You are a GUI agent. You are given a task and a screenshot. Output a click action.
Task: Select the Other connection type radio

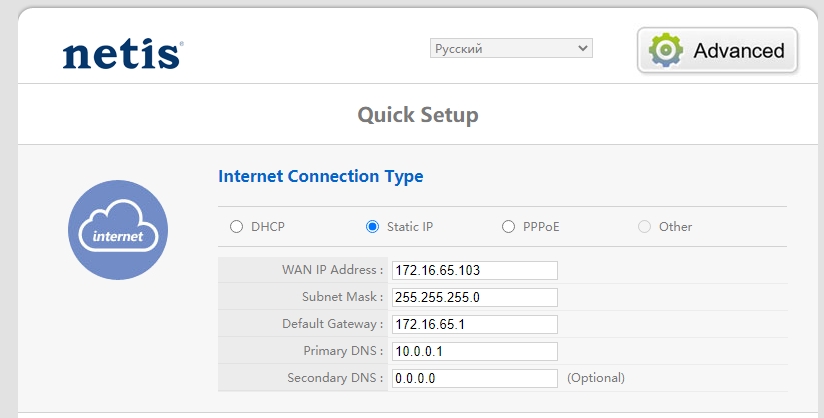click(645, 227)
